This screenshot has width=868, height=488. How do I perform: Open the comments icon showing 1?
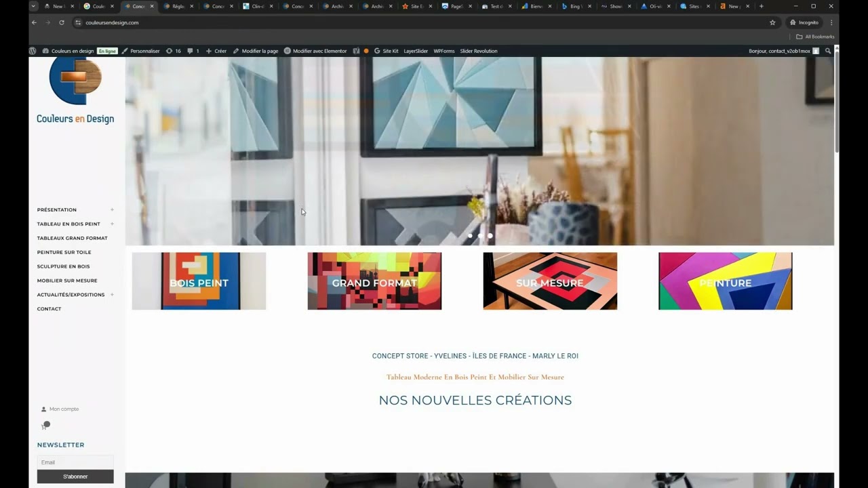[x=193, y=51]
